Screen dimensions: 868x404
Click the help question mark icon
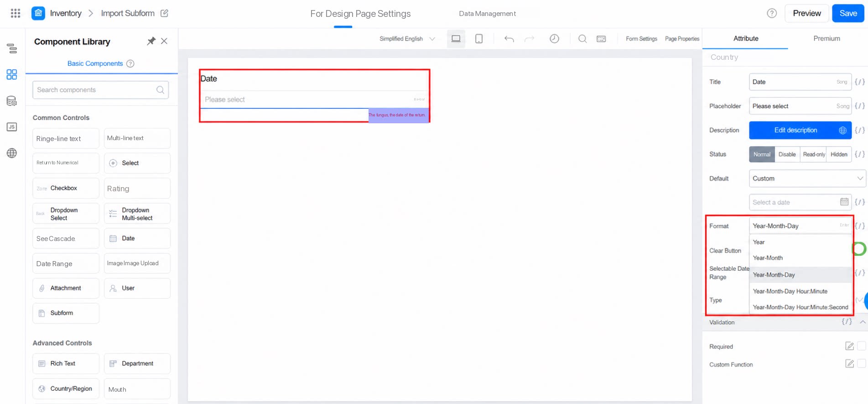[772, 13]
